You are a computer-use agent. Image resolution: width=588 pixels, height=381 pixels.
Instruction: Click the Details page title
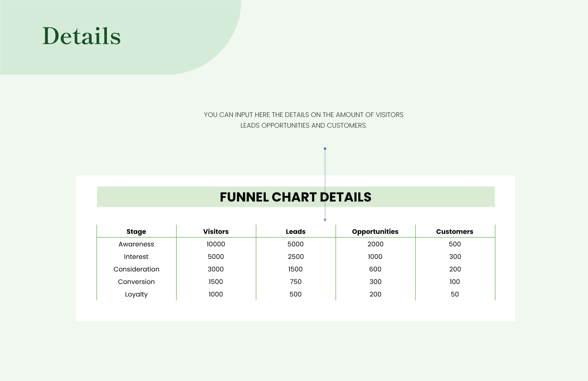coord(82,36)
